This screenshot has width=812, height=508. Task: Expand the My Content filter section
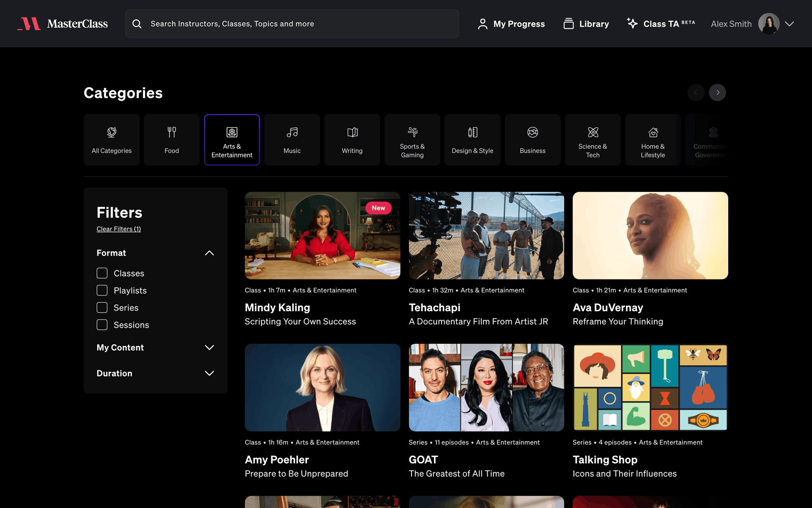[x=209, y=348]
